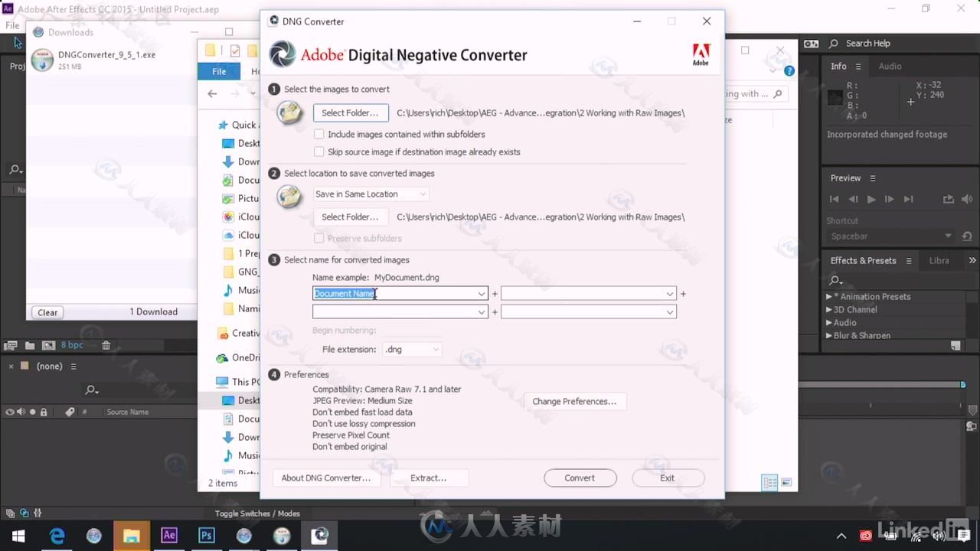
Task: Switch File Explorer to details view icon
Action: pyautogui.click(x=769, y=482)
